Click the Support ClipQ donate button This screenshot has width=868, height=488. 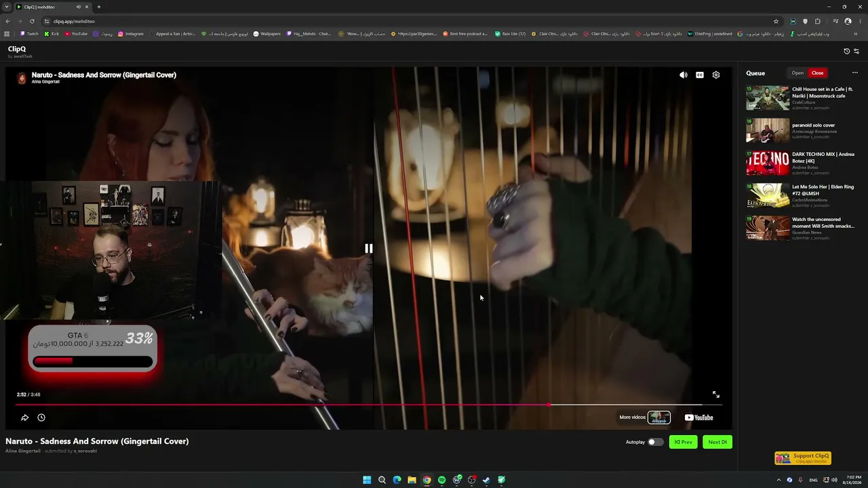pos(803,458)
